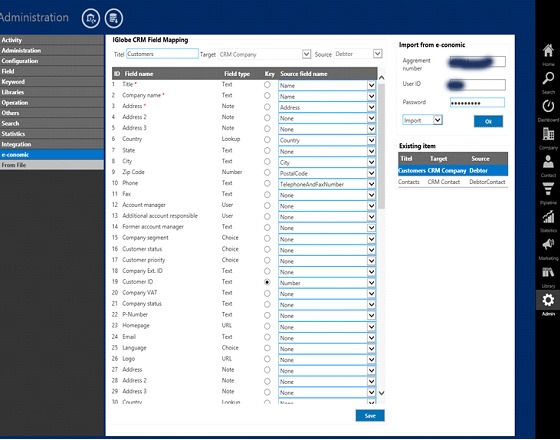Image resolution: width=560 pixels, height=440 pixels.
Task: Open source field dropdown for Phone row
Action: [x=371, y=184]
